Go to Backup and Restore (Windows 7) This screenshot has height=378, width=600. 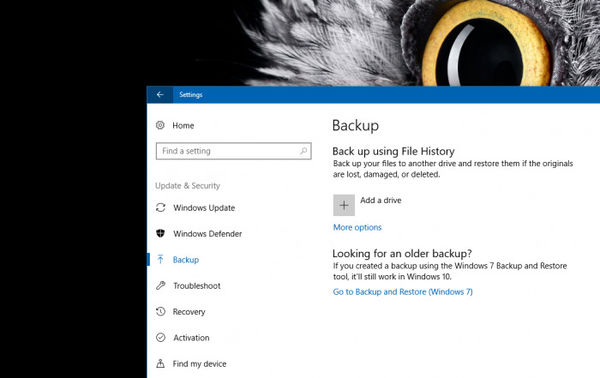click(403, 292)
